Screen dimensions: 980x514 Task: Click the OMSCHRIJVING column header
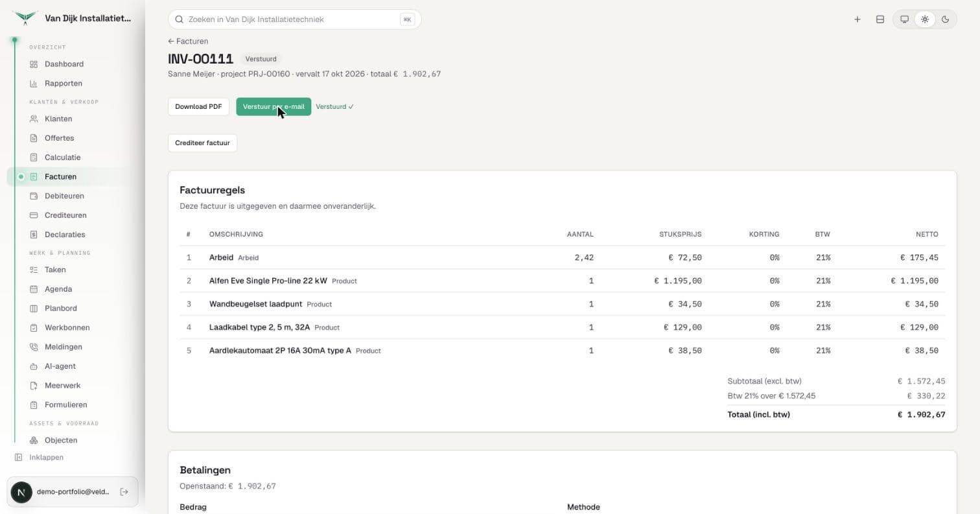[236, 235]
